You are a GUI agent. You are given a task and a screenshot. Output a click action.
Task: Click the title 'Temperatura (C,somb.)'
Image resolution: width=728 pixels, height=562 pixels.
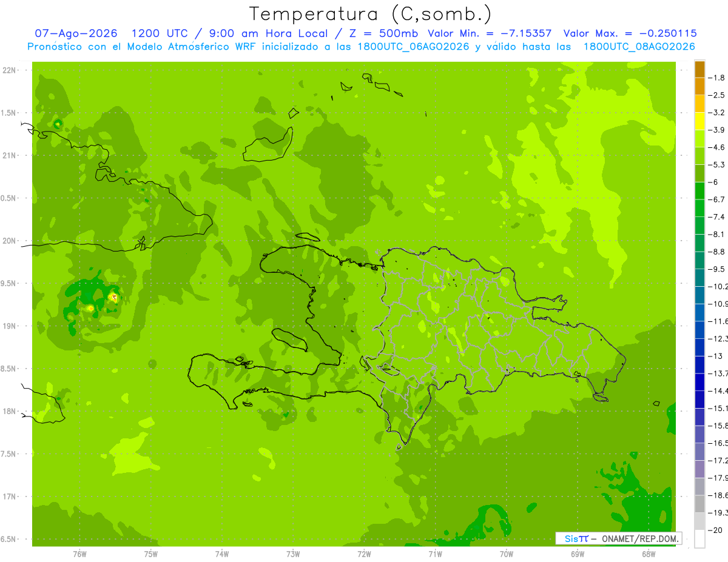371,13
